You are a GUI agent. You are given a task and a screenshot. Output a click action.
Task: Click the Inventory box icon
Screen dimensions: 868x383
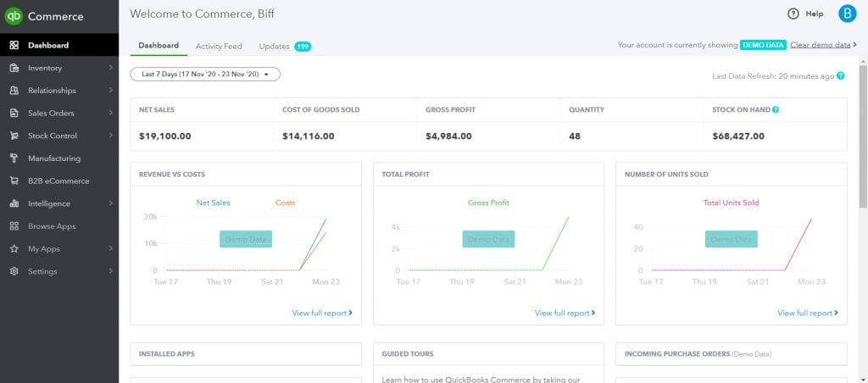point(14,68)
